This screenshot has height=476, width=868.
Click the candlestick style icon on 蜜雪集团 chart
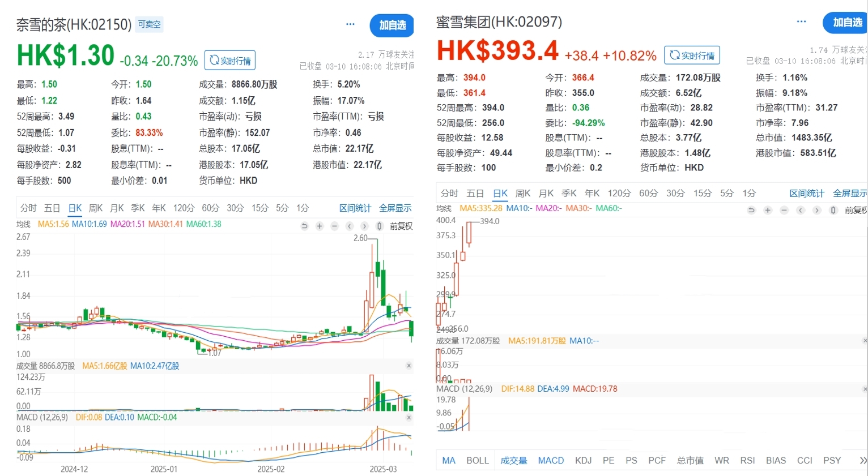[x=833, y=210]
